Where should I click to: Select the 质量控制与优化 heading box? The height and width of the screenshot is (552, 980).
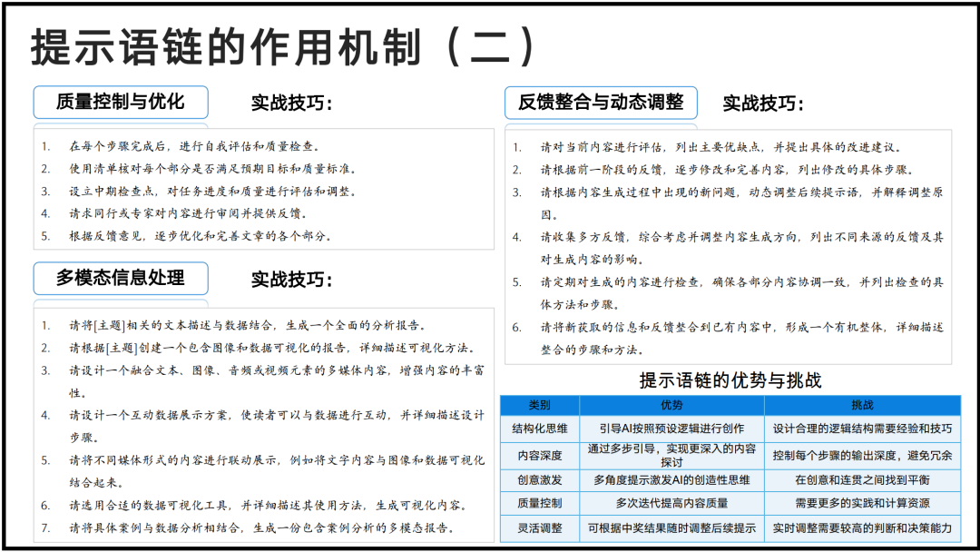pos(121,102)
